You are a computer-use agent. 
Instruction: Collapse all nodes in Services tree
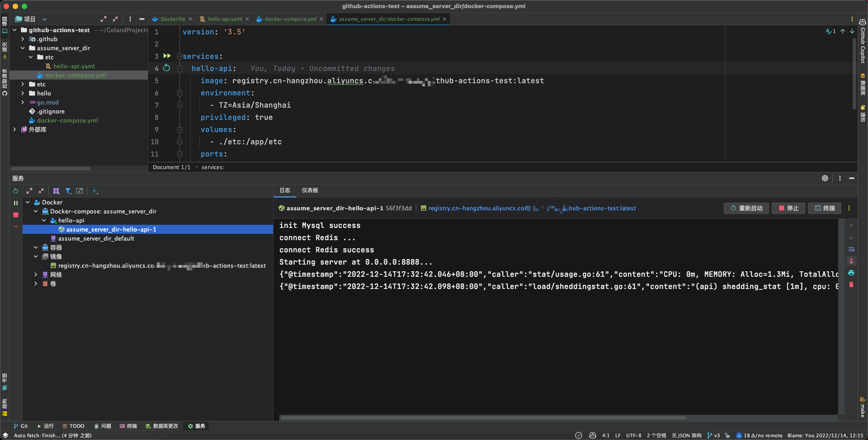point(41,191)
